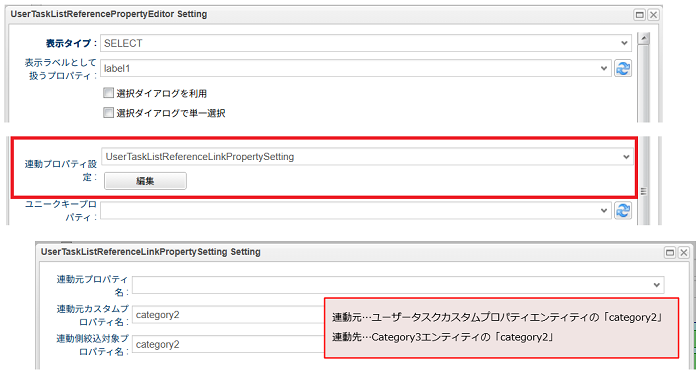The image size is (700, 380).
Task: Refresh the display label property list
Action: click(x=623, y=68)
